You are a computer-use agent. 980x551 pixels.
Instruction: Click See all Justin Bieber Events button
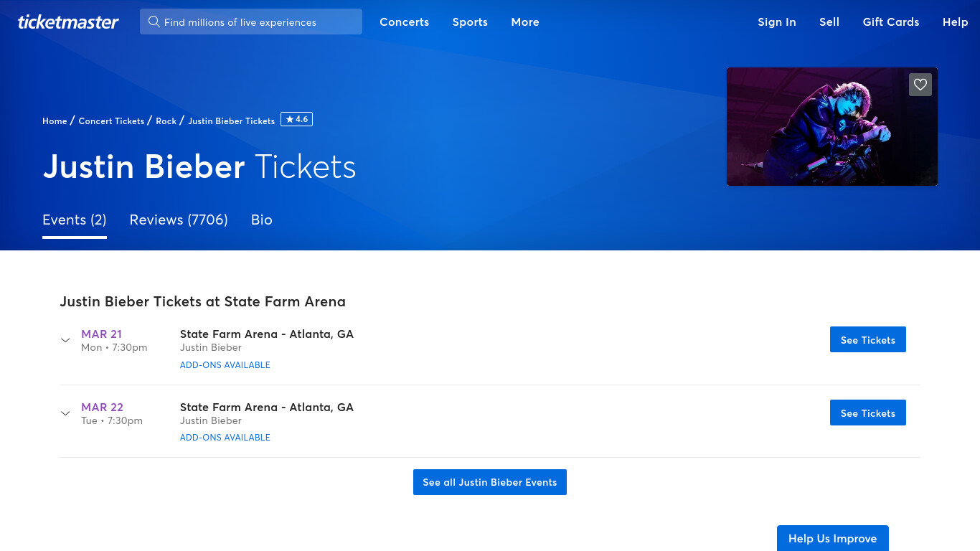[490, 482]
